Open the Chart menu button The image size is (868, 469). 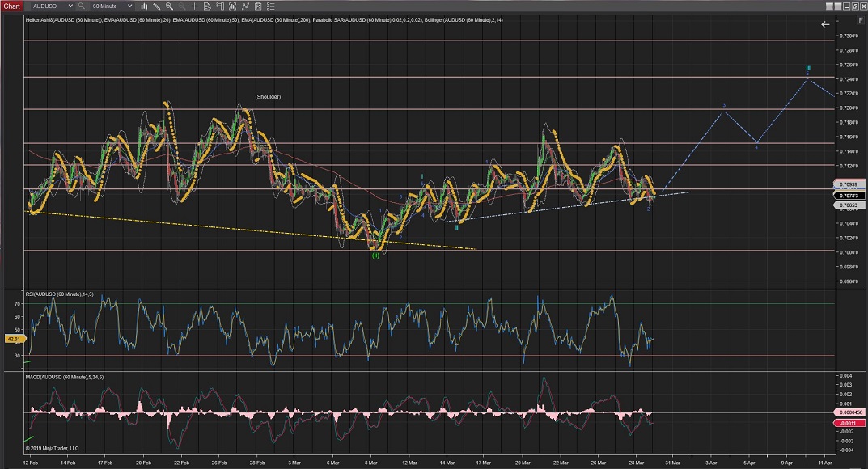click(11, 6)
